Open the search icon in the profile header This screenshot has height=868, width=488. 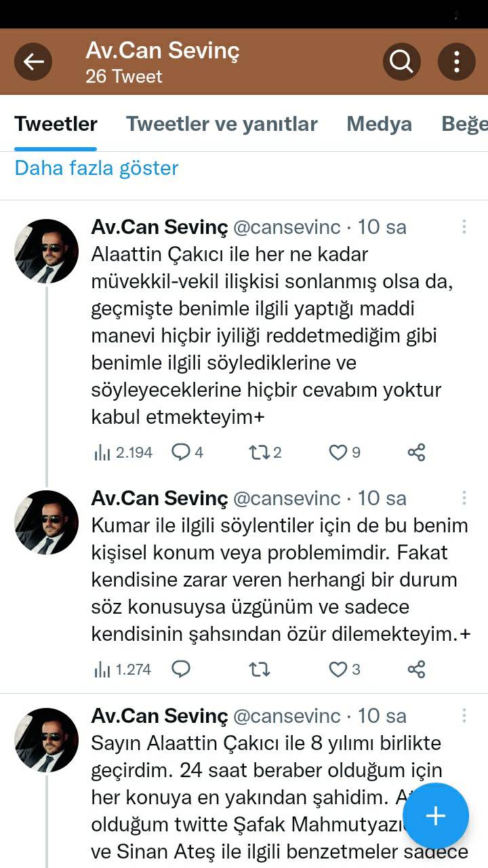tap(401, 62)
